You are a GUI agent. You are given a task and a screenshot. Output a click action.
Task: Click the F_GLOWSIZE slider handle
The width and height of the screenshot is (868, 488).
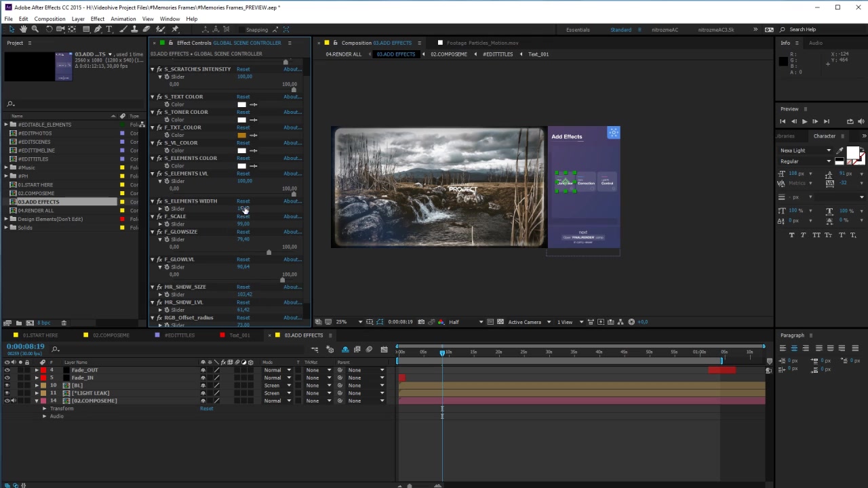click(x=269, y=252)
